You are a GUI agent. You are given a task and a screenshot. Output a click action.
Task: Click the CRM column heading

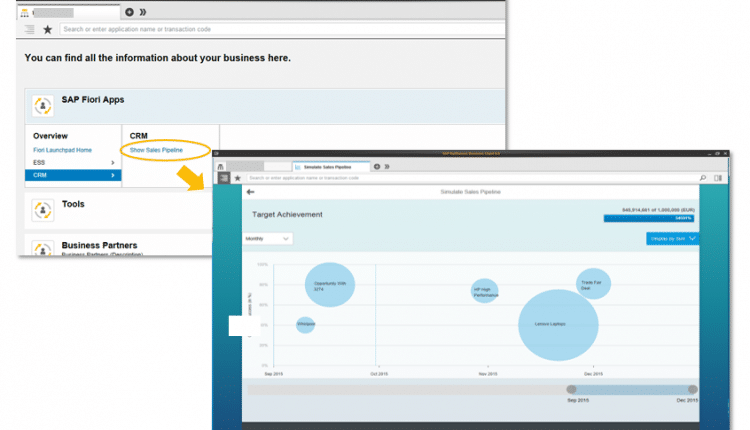[139, 136]
